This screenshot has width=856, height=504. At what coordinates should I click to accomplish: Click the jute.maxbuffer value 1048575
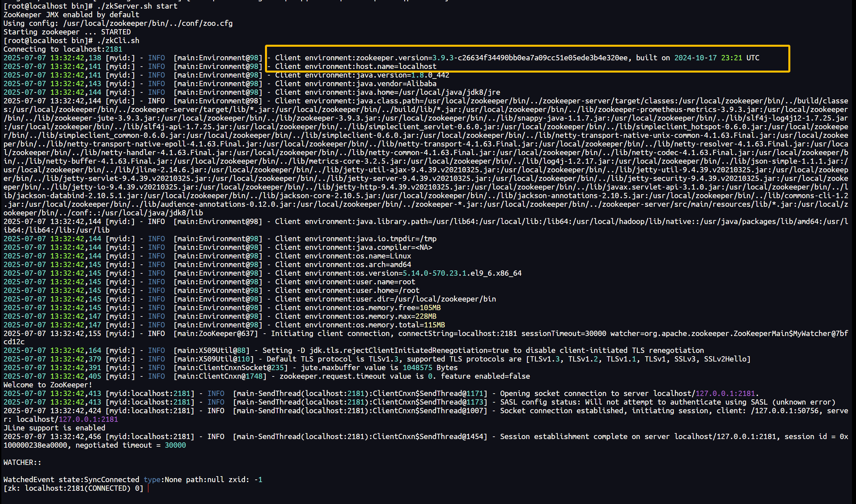[417, 368]
